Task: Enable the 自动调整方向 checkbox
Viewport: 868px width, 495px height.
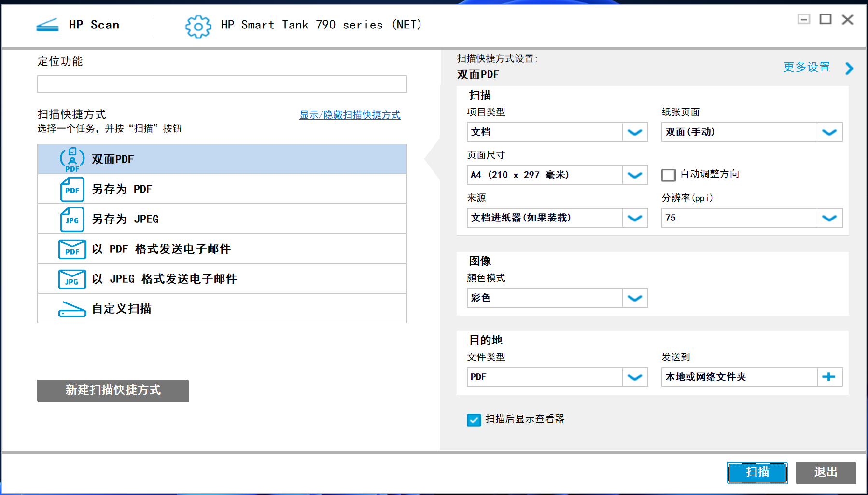Action: click(x=668, y=175)
